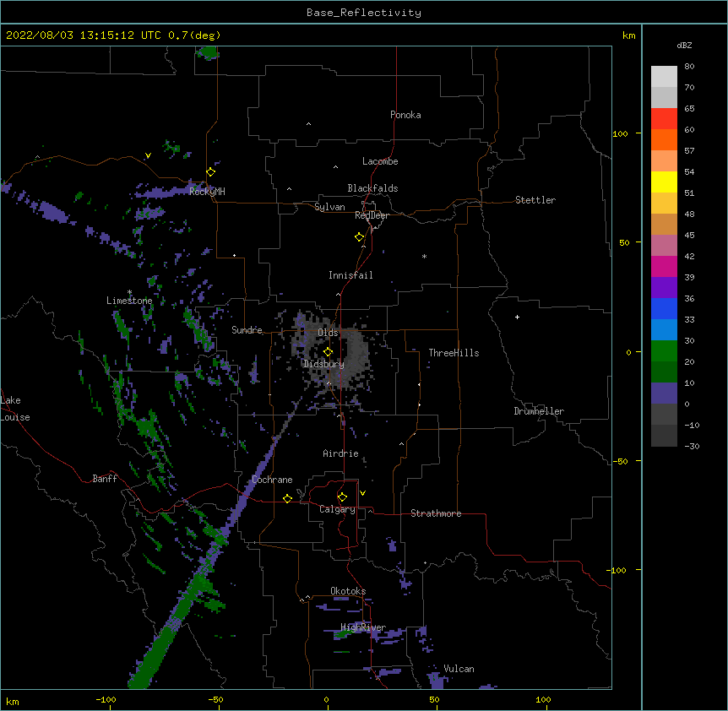Click the Limestone label on the map
Screen dimensions: 728x711
129,301
